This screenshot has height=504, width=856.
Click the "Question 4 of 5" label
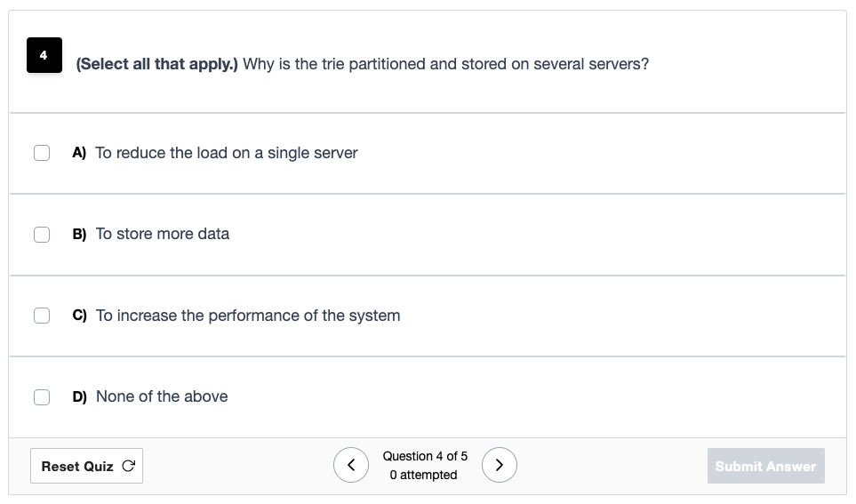[425, 456]
